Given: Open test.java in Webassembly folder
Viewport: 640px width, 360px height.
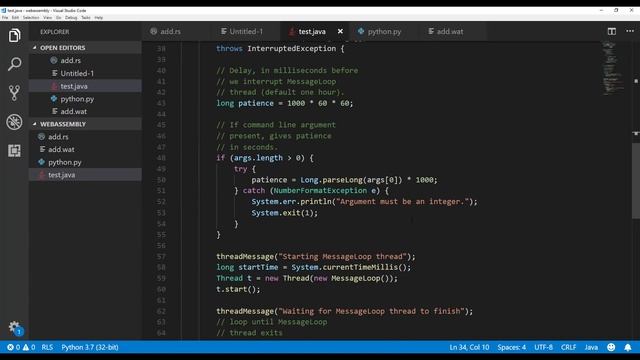Looking at the screenshot, I should click(x=85, y=175).
